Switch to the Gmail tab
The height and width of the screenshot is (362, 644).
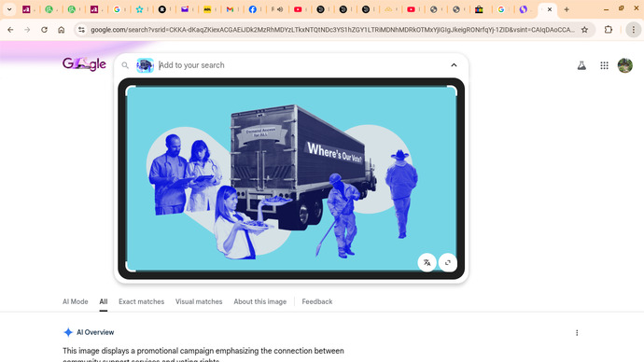point(230,9)
